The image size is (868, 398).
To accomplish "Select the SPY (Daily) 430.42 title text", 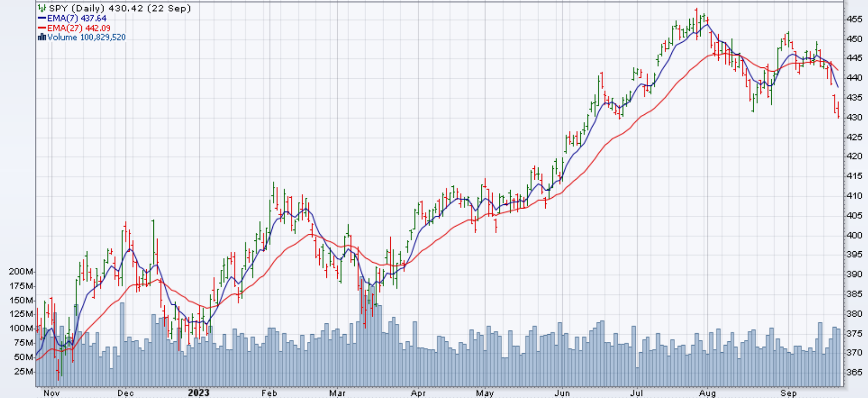I will (119, 8).
